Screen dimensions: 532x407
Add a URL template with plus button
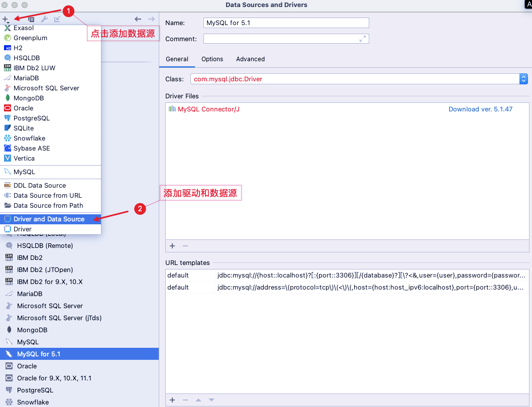pyautogui.click(x=172, y=400)
